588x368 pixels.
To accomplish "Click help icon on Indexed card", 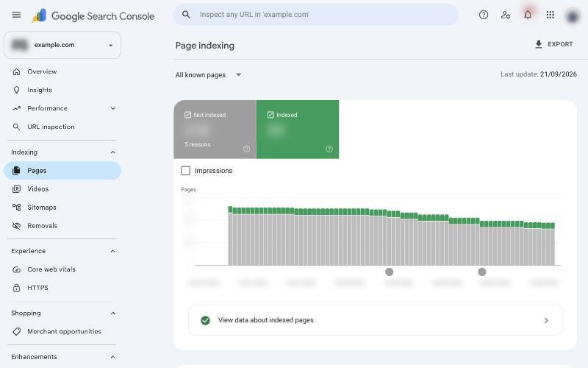I will 329,149.
